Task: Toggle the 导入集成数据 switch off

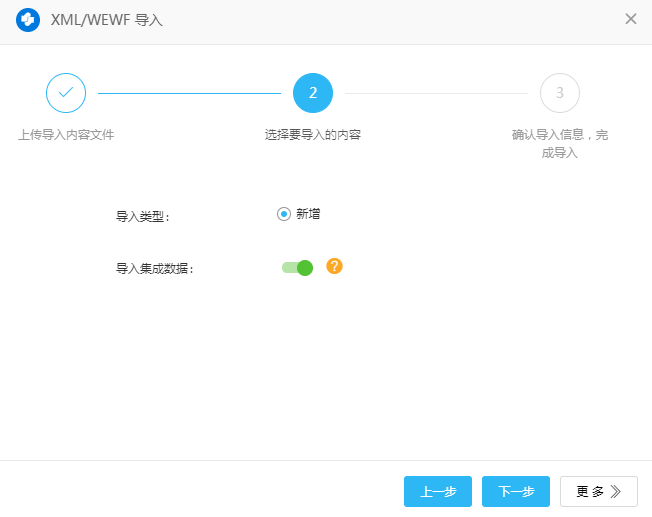Action: point(298,267)
